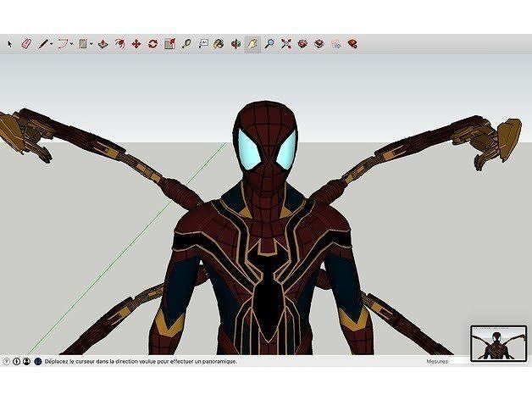Select the Arc tool
Viewport: 532px width, 400px height.
point(63,44)
